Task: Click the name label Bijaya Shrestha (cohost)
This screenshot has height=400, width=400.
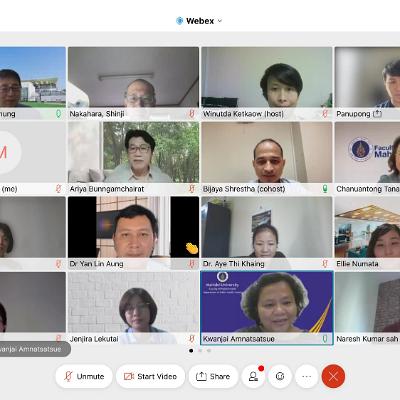Action: 244,189
